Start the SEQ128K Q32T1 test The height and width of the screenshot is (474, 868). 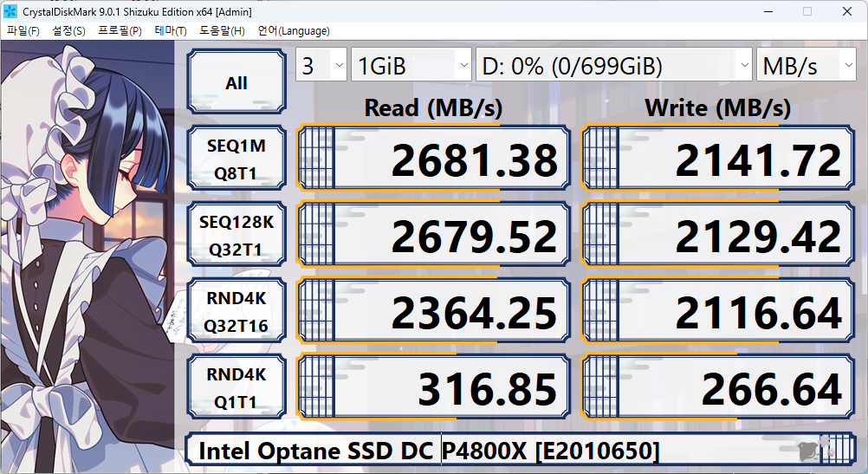pyautogui.click(x=236, y=235)
